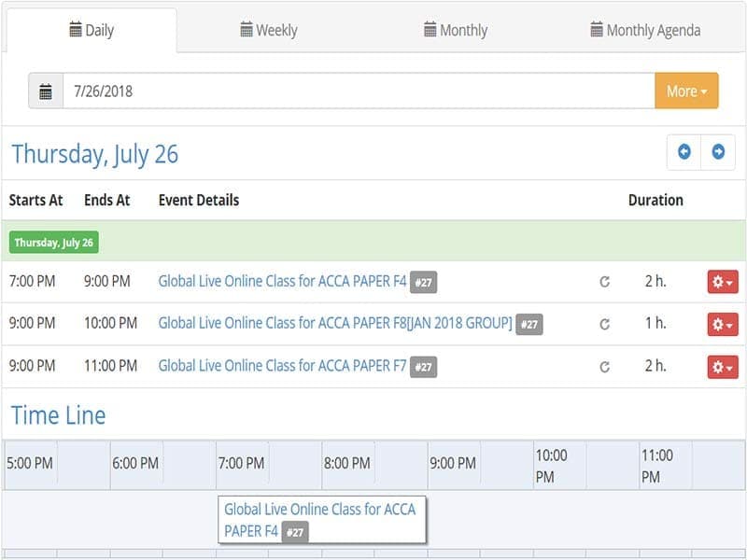Open gear settings menu for PAPER F8 event
The image size is (747, 560).
point(723,325)
